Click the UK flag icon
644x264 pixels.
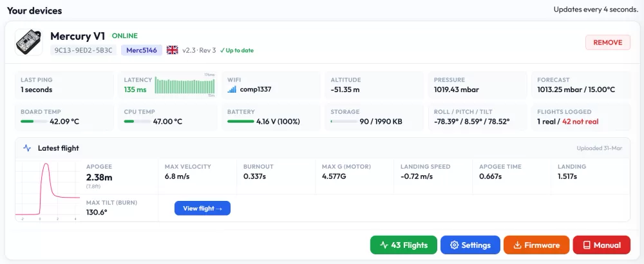172,50
